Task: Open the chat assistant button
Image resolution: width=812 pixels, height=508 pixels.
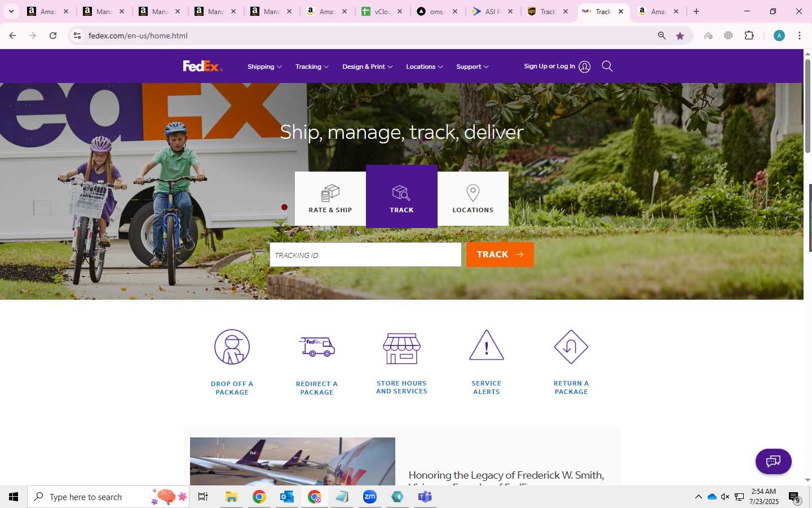Action: click(x=774, y=461)
